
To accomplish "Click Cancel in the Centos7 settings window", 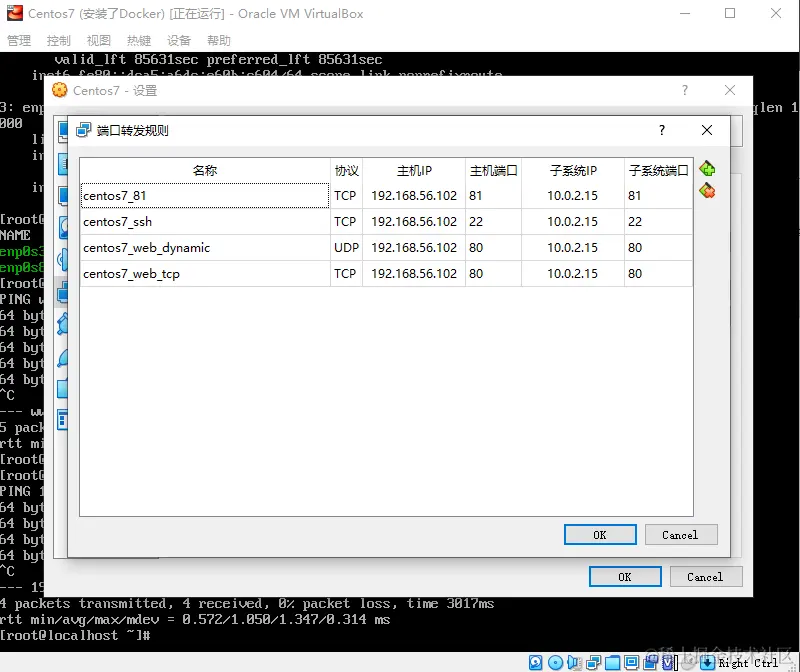I will pyautogui.click(x=706, y=577).
